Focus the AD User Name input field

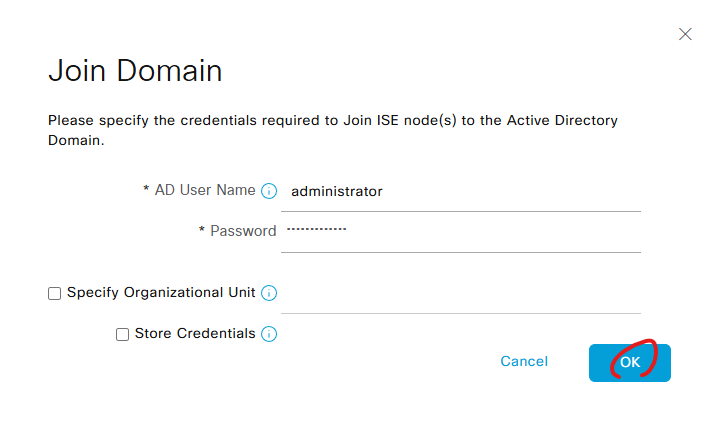click(460, 191)
